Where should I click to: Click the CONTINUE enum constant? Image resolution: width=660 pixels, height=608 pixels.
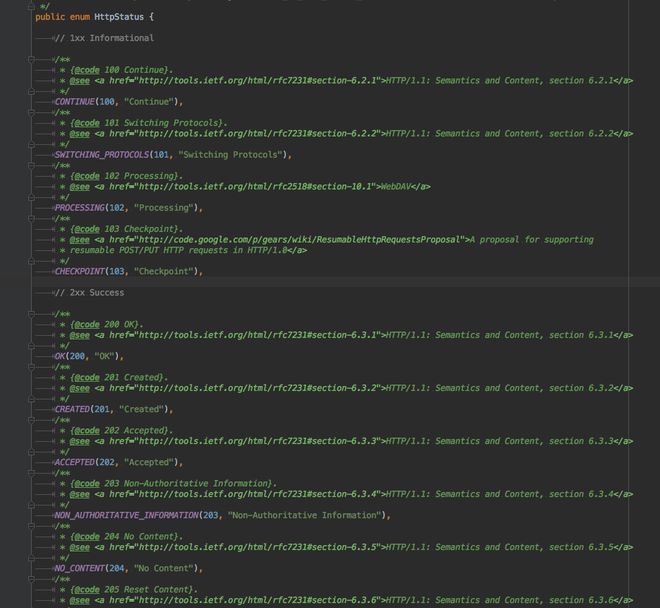[x=75, y=102]
